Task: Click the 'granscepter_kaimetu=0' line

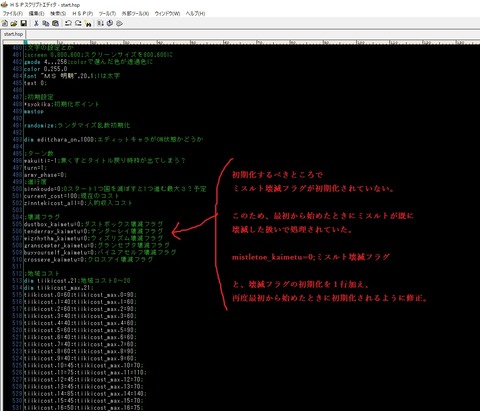Action: tap(97, 245)
